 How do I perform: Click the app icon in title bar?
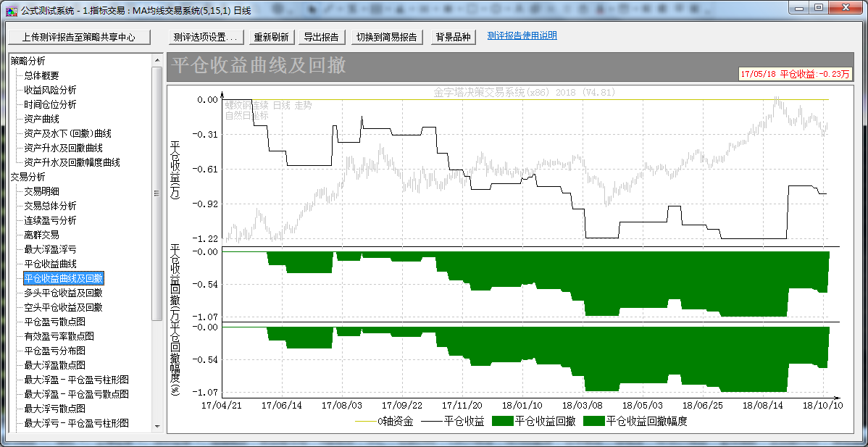pyautogui.click(x=12, y=10)
